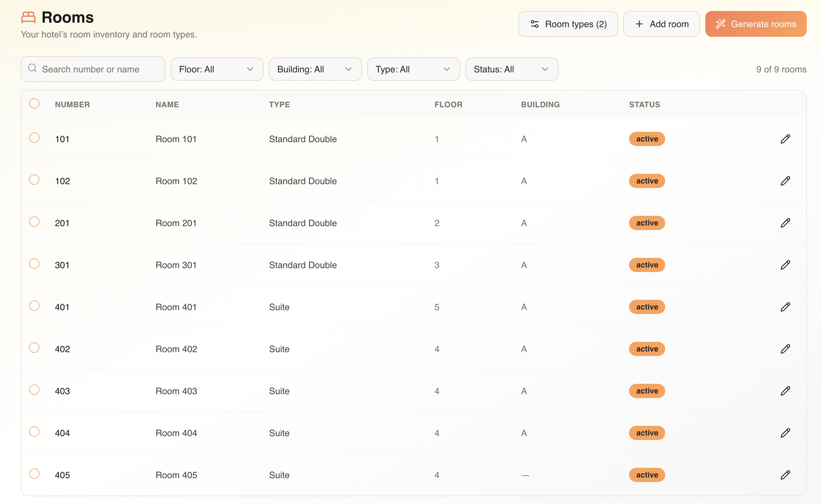The height and width of the screenshot is (504, 821).
Task: Click the active status on room 404
Action: click(x=646, y=433)
